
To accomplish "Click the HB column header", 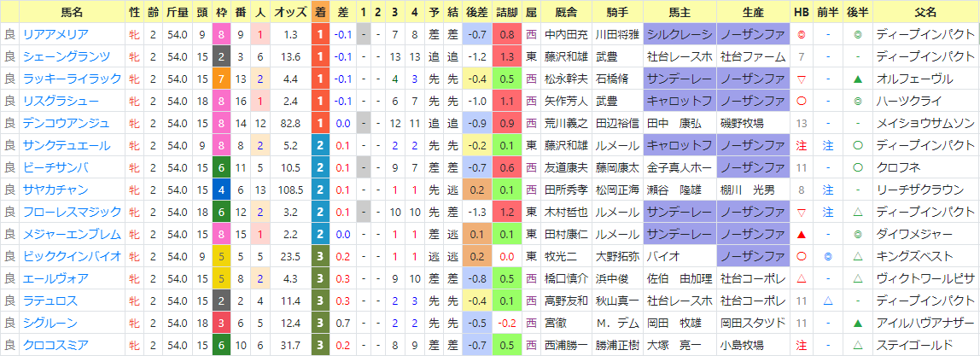I will pos(801,12).
